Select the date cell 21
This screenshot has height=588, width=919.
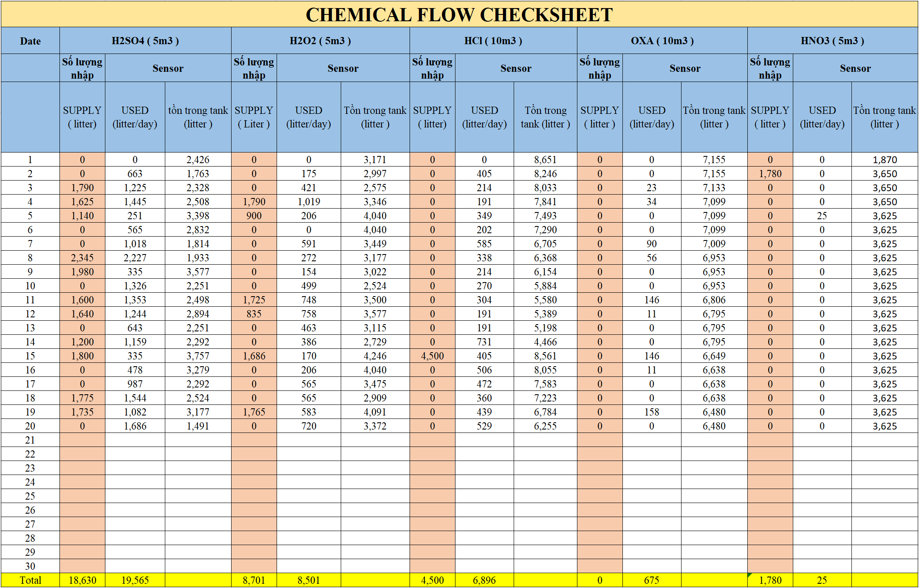click(30, 440)
